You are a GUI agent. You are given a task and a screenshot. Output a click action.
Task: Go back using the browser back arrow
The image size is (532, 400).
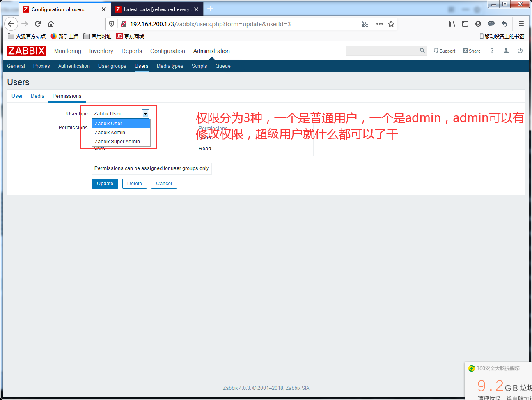pyautogui.click(x=11, y=24)
